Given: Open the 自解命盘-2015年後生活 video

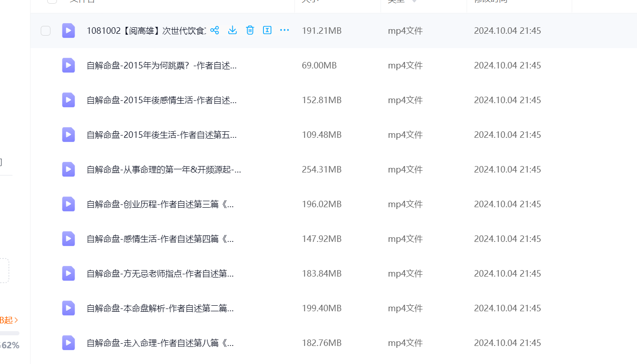Looking at the screenshot, I should (162, 135).
